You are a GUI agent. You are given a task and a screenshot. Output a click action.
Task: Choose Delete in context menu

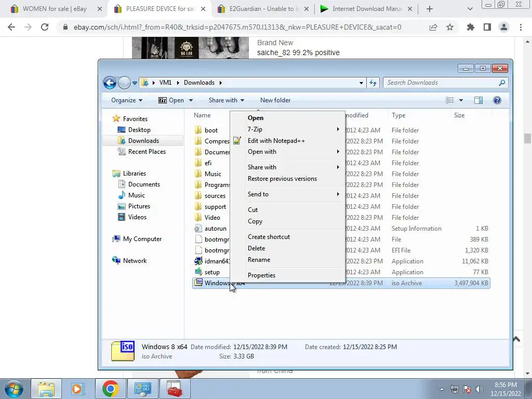(288, 248)
